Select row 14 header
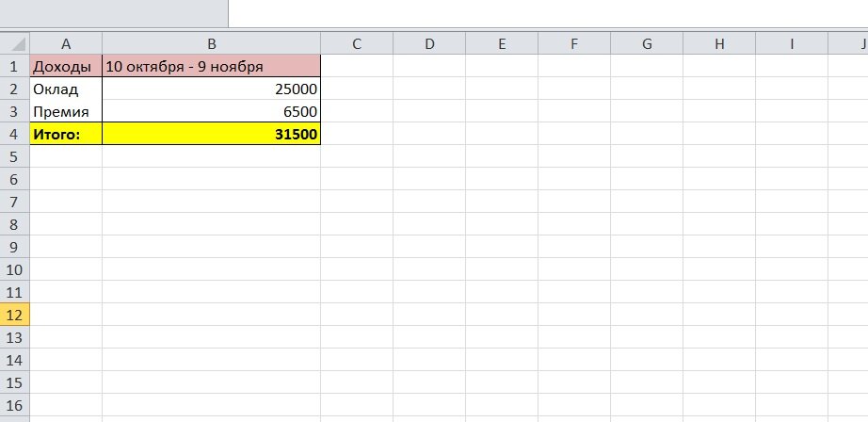Image resolution: width=868 pixels, height=422 pixels. (x=14, y=360)
